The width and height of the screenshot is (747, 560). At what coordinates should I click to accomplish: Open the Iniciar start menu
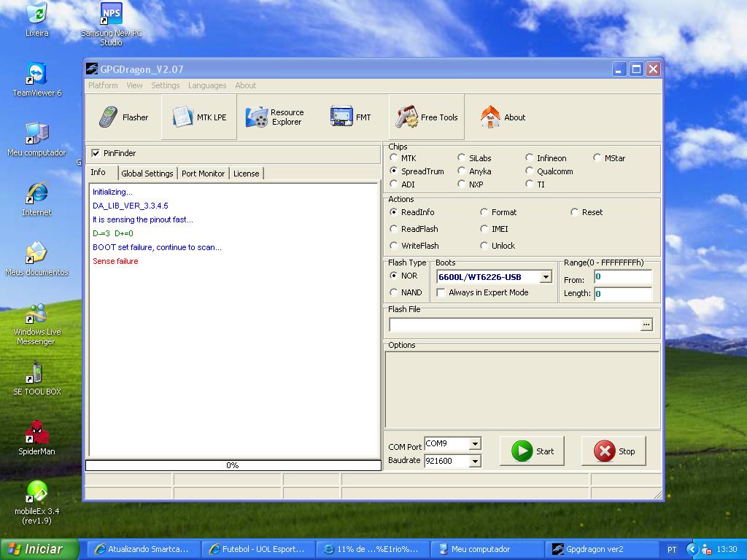coord(39,549)
